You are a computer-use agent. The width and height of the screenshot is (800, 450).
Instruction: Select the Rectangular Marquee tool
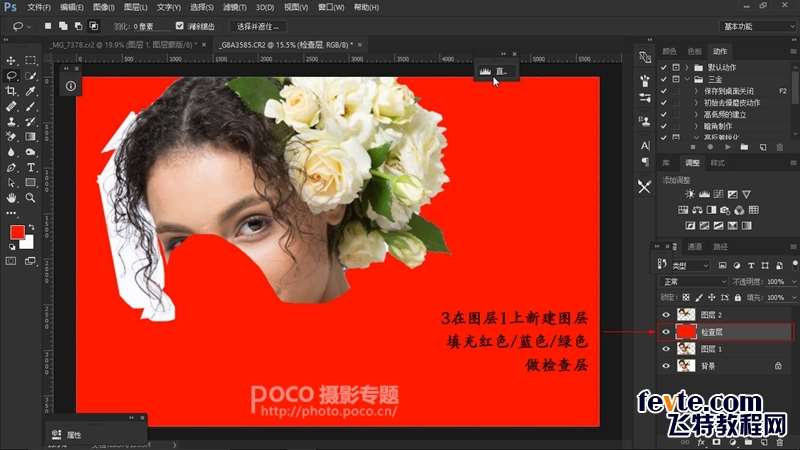coord(31,60)
